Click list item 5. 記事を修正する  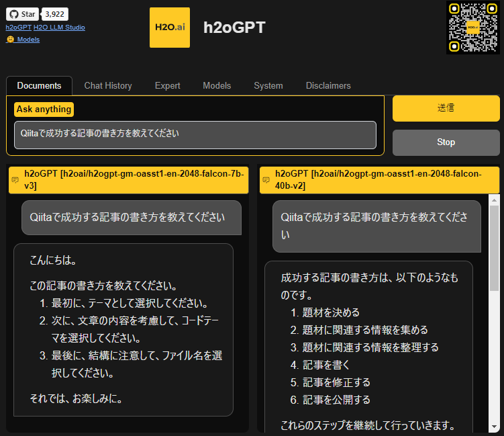pos(330,382)
